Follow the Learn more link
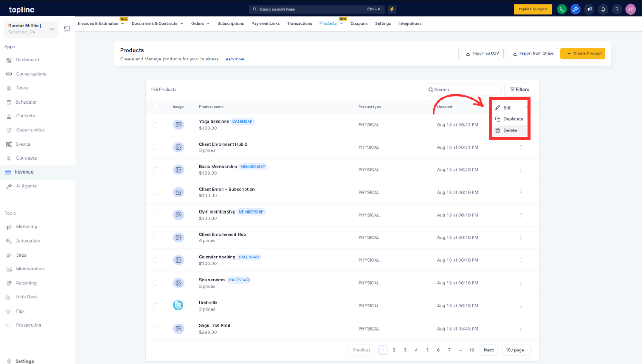642x364 pixels. click(x=234, y=59)
